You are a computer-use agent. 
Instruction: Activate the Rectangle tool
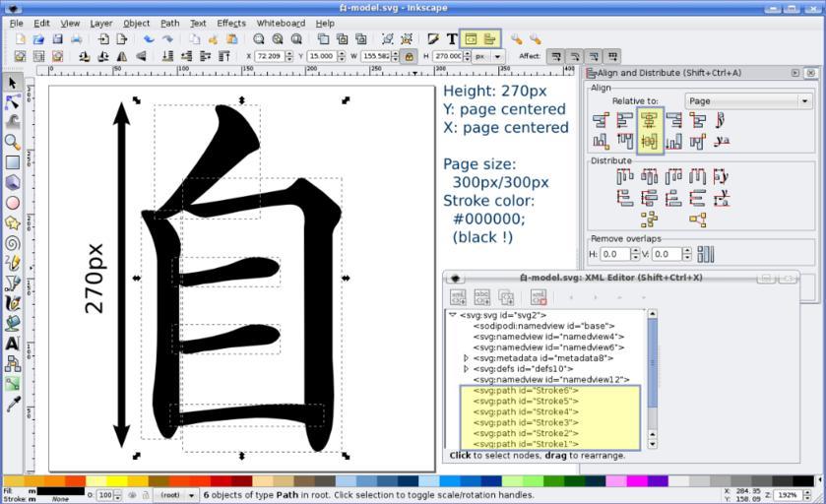click(12, 162)
